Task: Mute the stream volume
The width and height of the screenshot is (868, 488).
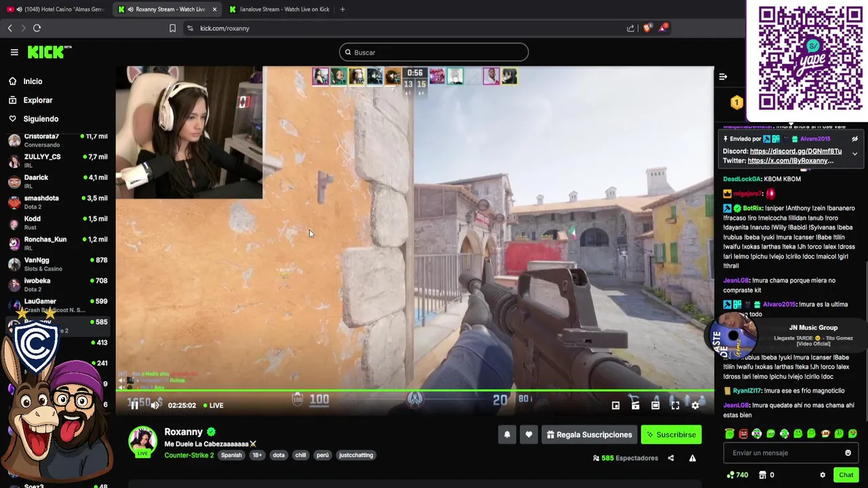Action: (155, 405)
